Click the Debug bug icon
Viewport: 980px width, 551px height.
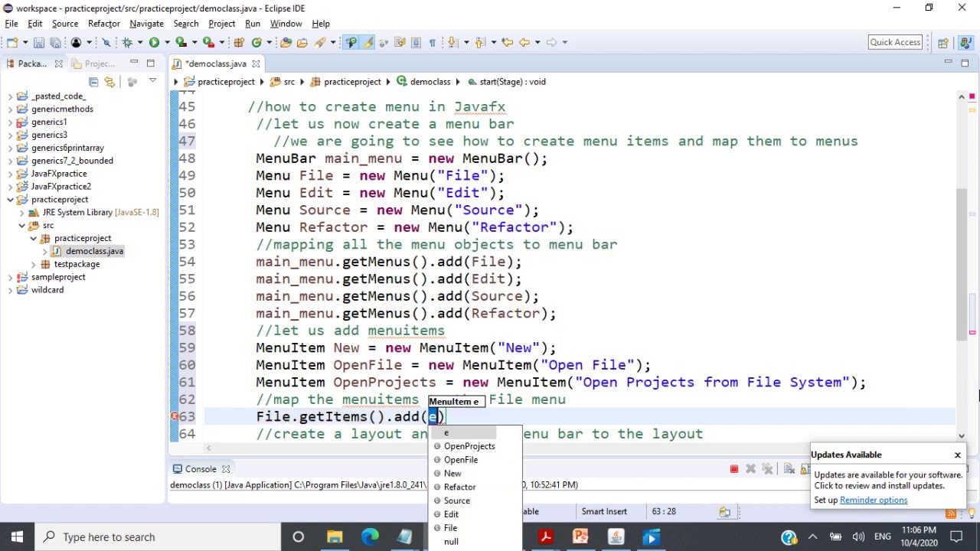coord(127,42)
